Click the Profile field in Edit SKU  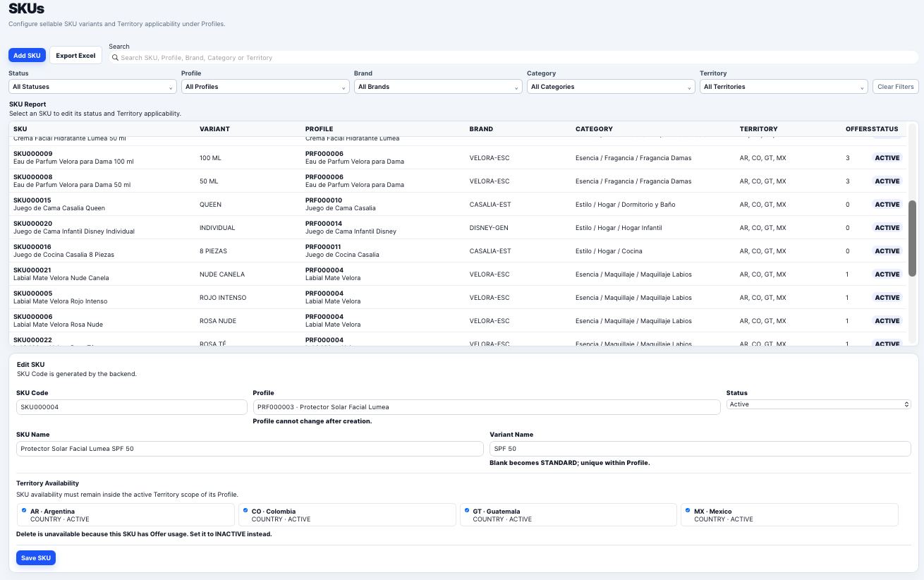pyautogui.click(x=487, y=407)
